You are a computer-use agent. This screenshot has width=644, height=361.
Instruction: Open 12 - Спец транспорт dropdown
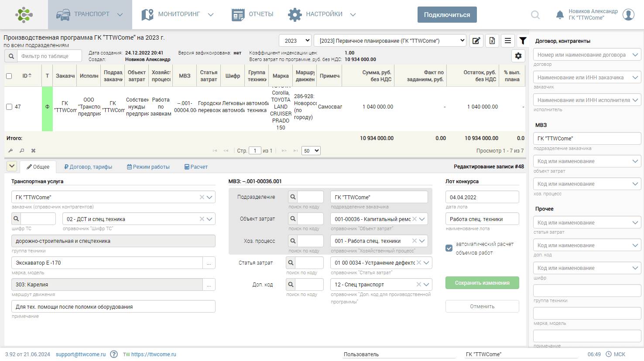point(426,284)
